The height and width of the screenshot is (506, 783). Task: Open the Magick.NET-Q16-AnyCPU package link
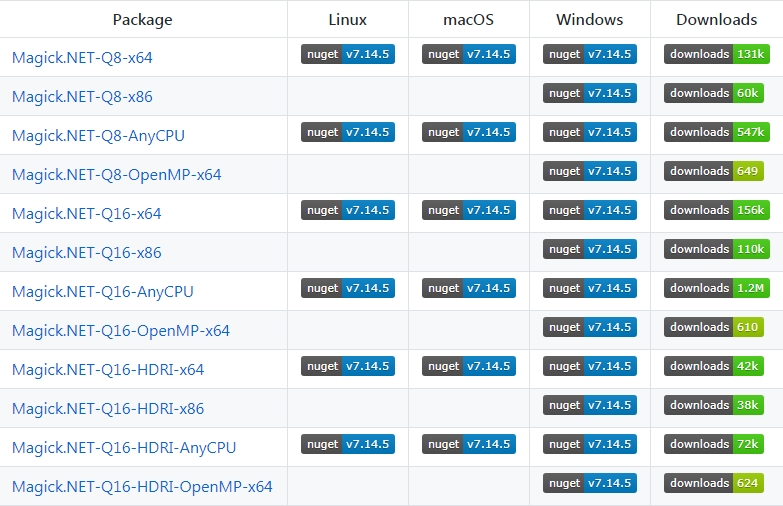coord(102,292)
